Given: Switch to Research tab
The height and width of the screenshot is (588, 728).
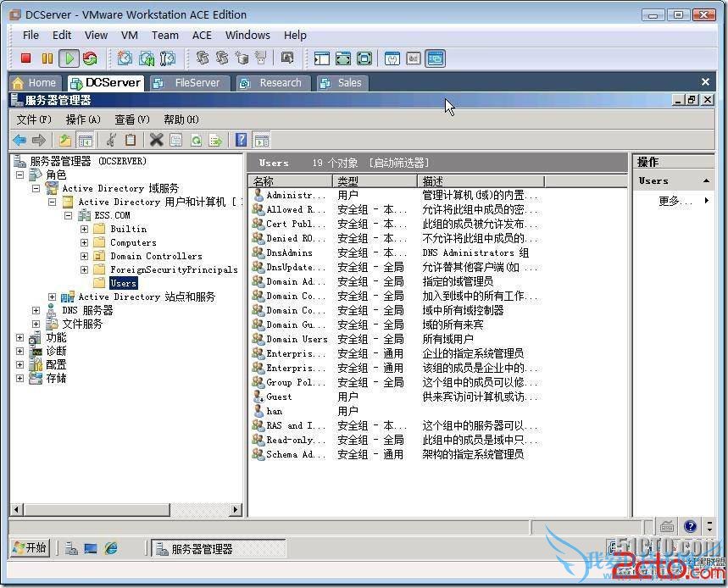Looking at the screenshot, I should 273,83.
